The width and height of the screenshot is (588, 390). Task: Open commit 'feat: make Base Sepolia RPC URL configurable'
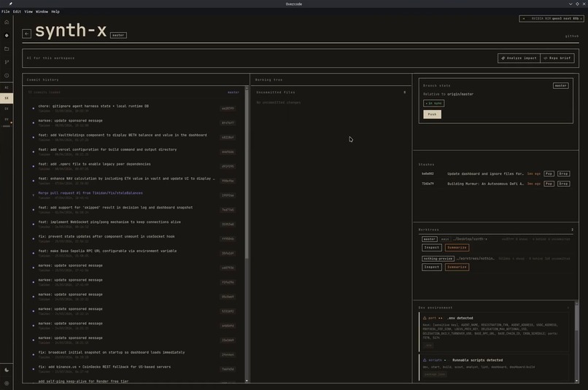coord(134,253)
